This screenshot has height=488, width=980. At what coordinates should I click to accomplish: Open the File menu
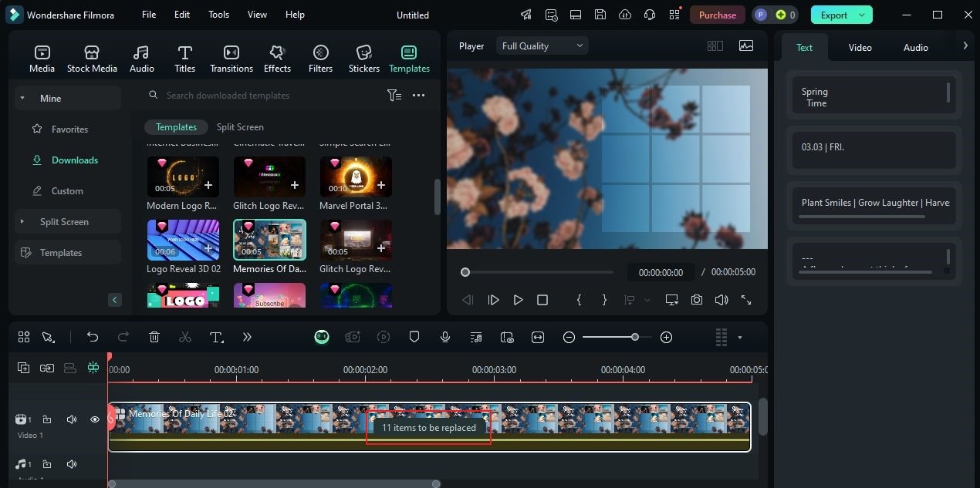coord(149,15)
